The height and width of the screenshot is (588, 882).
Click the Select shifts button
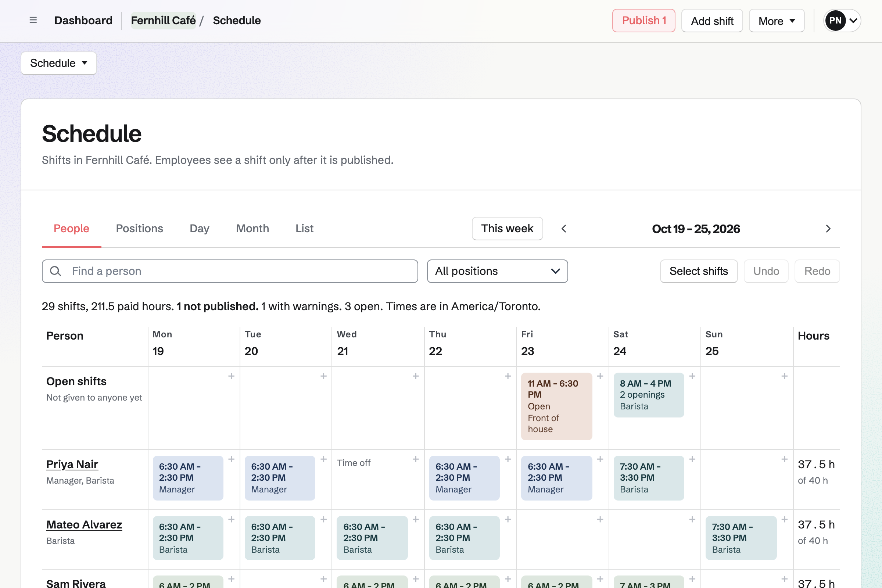pyautogui.click(x=699, y=271)
